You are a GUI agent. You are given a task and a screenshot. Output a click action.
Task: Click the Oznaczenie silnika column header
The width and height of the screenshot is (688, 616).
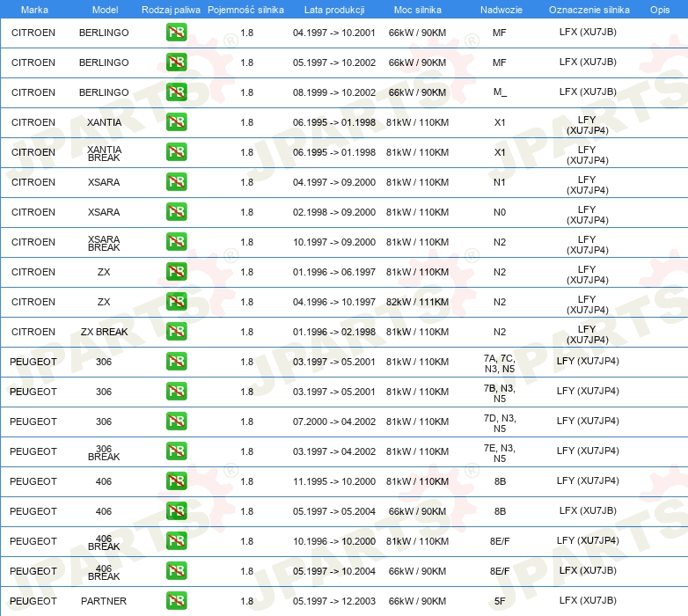pyautogui.click(x=589, y=10)
